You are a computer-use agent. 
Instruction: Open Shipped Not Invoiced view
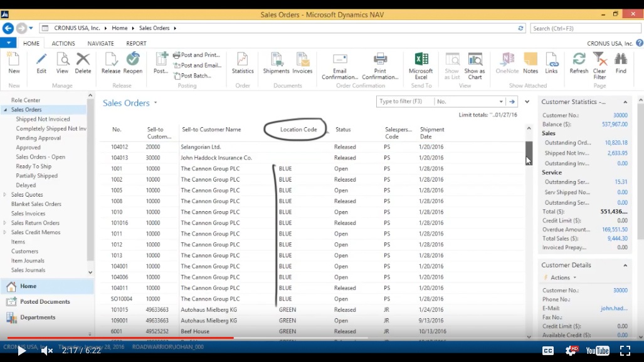43,119
